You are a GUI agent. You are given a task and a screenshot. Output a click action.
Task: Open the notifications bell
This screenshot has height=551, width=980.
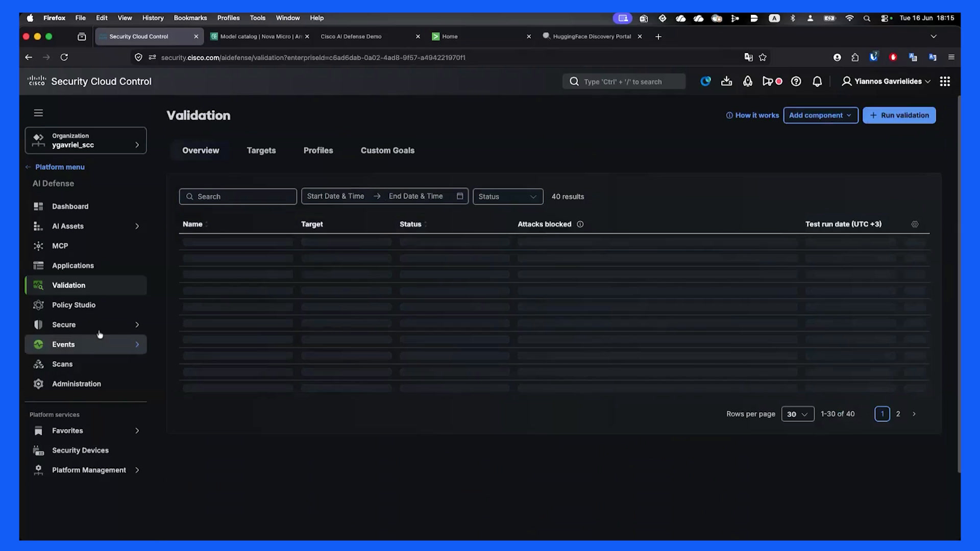click(817, 82)
